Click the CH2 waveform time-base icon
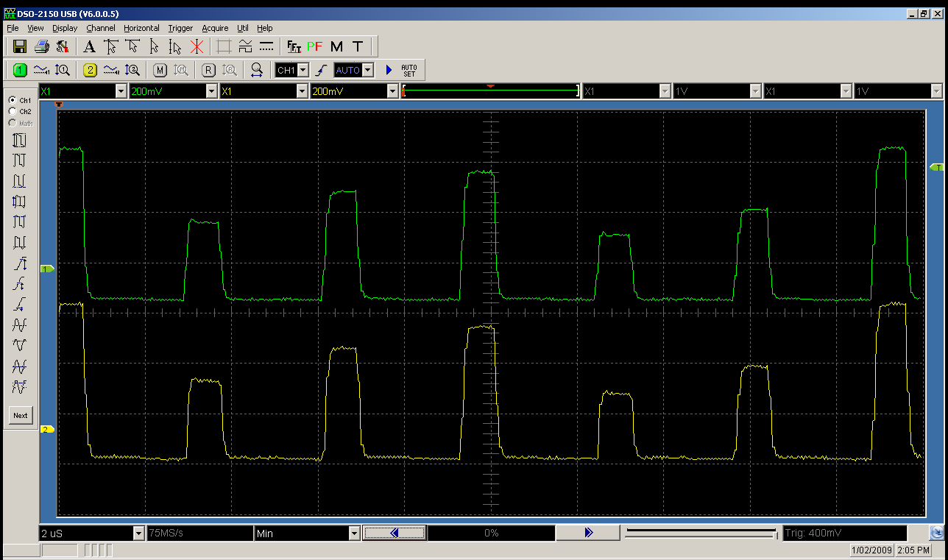 tap(111, 70)
